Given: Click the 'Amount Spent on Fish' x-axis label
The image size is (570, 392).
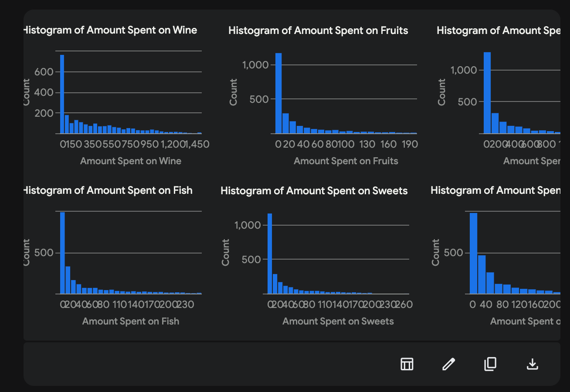Looking at the screenshot, I should (x=131, y=321).
